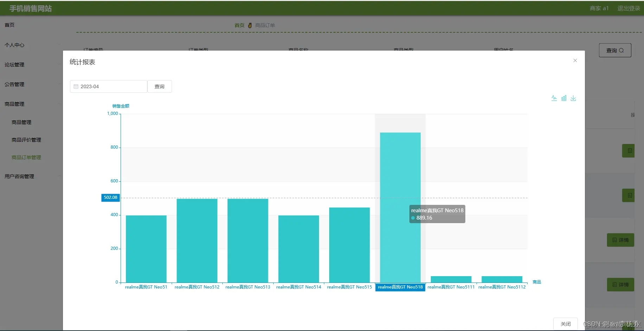Click x-axis label realme真我GT Neo5112
The image size is (644, 331).
(502, 287)
